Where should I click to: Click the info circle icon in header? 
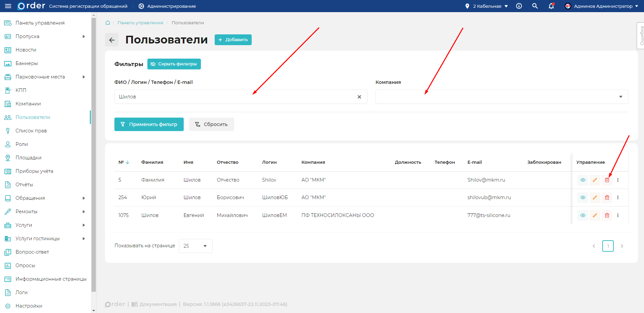point(519,6)
